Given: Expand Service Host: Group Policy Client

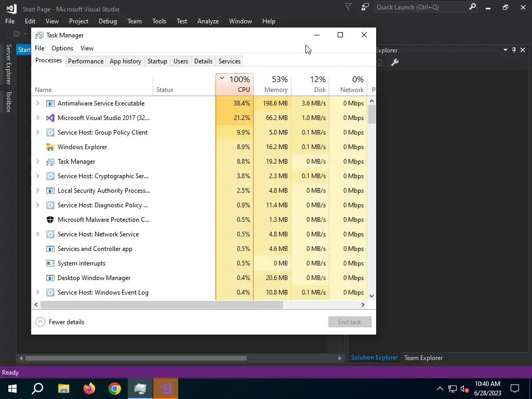Looking at the screenshot, I should pyautogui.click(x=37, y=132).
